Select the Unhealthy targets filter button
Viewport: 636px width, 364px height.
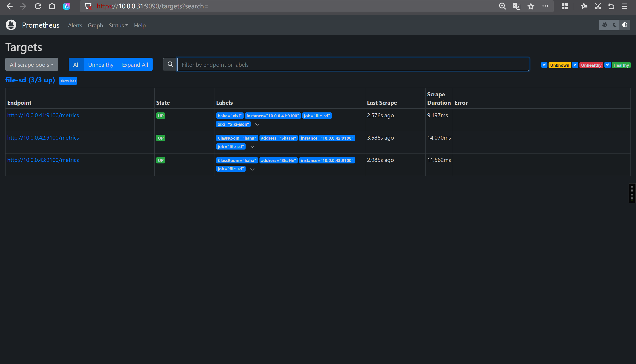coord(101,64)
